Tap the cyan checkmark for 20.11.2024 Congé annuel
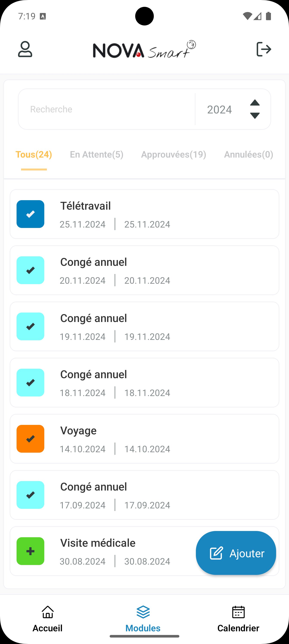Viewport: 289px width, 644px height. click(x=31, y=270)
